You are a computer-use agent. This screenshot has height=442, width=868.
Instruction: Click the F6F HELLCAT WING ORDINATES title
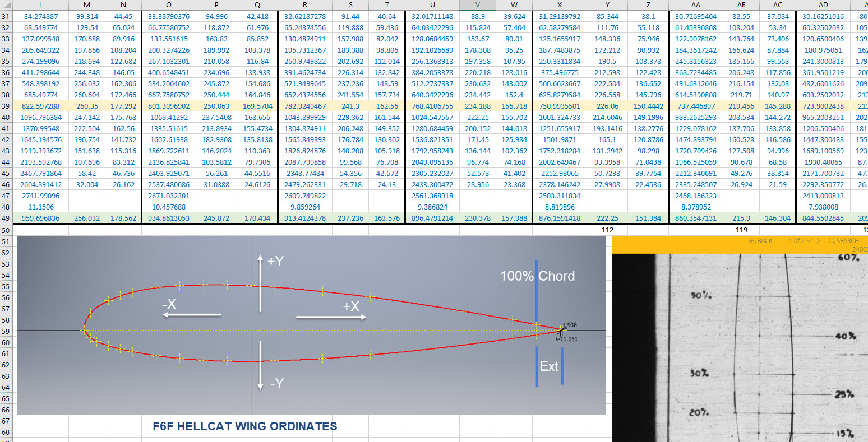(x=245, y=426)
